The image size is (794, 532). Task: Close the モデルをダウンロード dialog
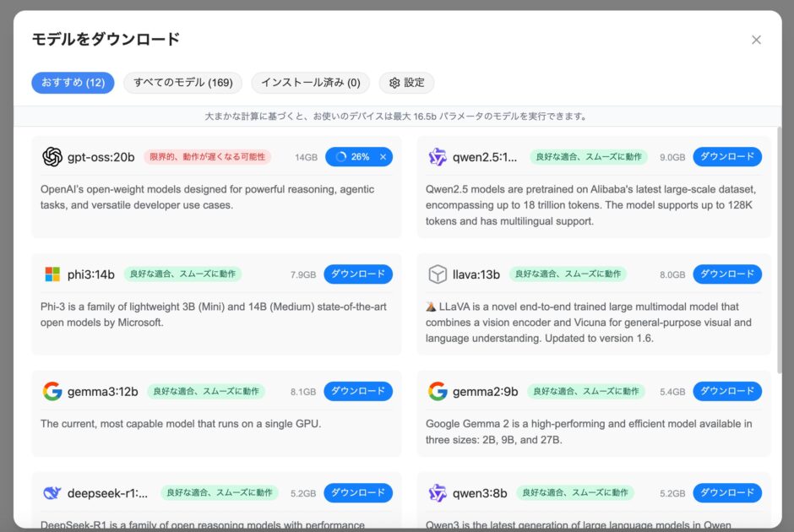pyautogui.click(x=756, y=40)
